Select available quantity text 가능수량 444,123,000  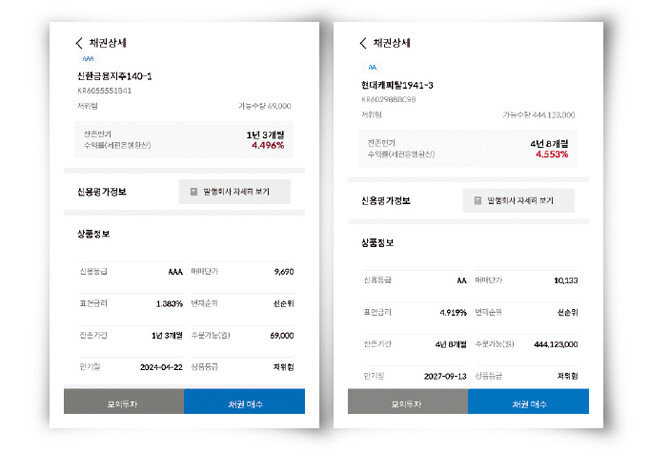click(x=538, y=115)
